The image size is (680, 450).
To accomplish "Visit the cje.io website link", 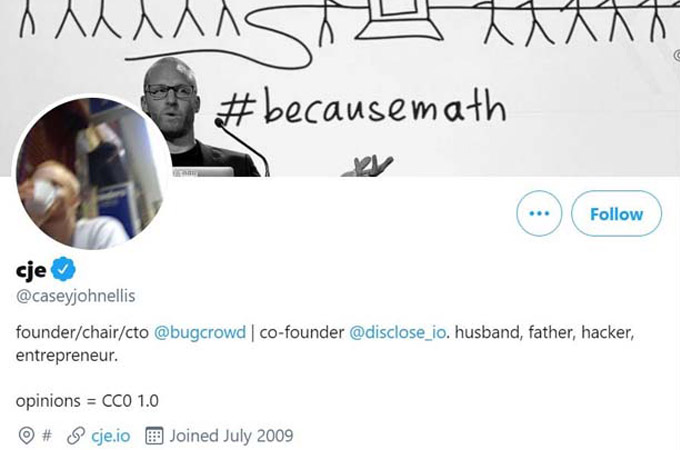I will [111, 436].
